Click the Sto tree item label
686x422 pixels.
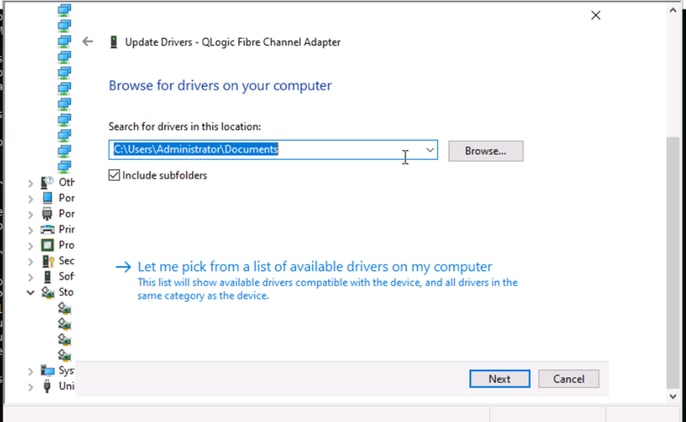click(x=66, y=292)
